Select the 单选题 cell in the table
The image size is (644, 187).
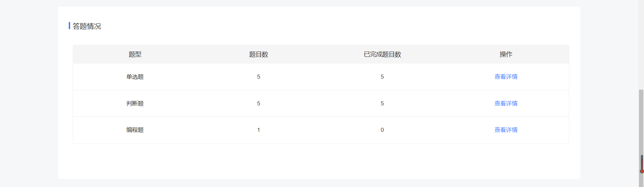click(x=135, y=77)
